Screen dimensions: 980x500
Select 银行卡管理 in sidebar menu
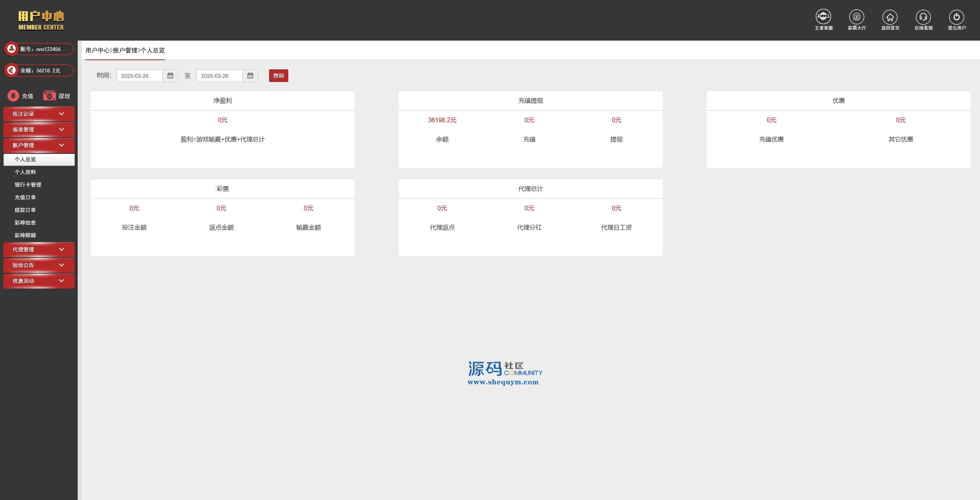pos(28,185)
